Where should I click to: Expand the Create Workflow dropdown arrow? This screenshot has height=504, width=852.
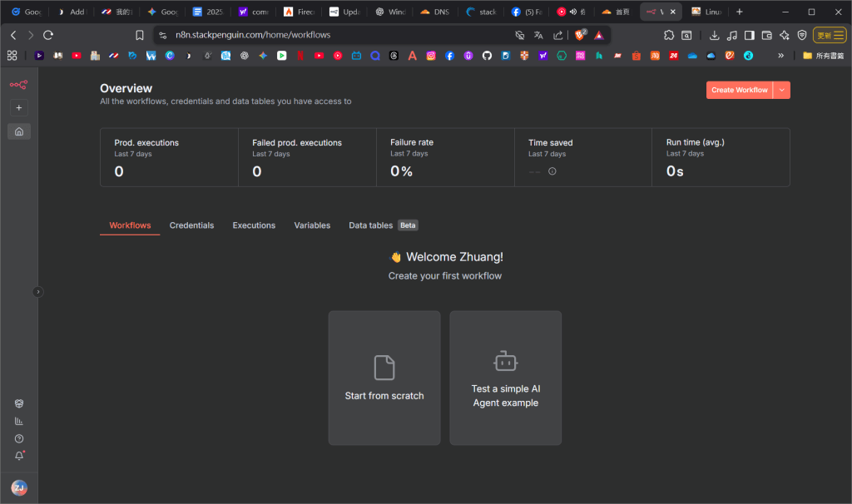[781, 90]
